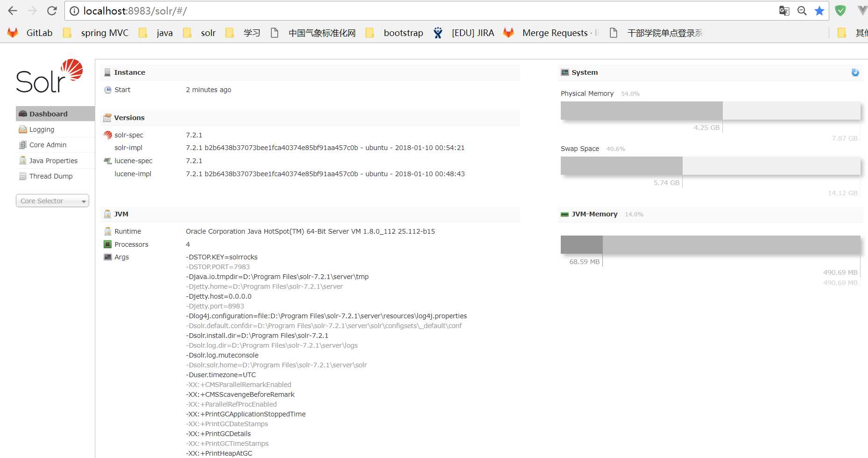Click the browser back arrow
The height and width of the screenshot is (458, 868).
point(13,11)
